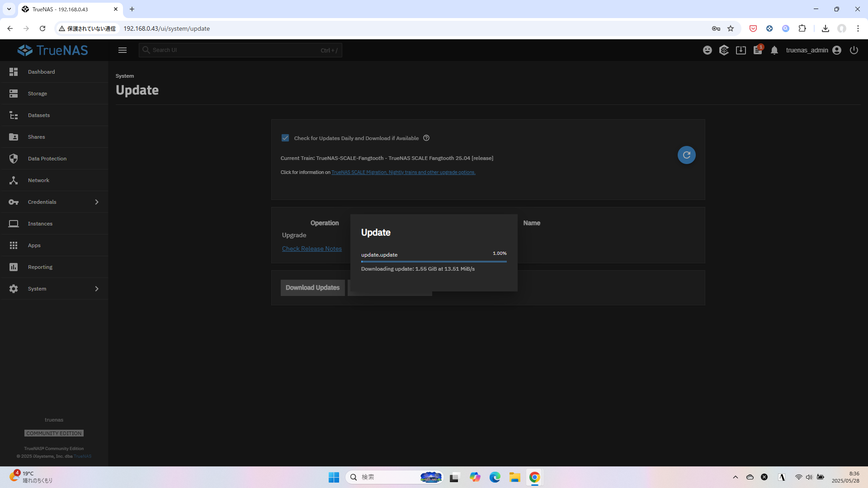Focus the Search UI field
The height and width of the screenshot is (488, 868).
pos(241,50)
